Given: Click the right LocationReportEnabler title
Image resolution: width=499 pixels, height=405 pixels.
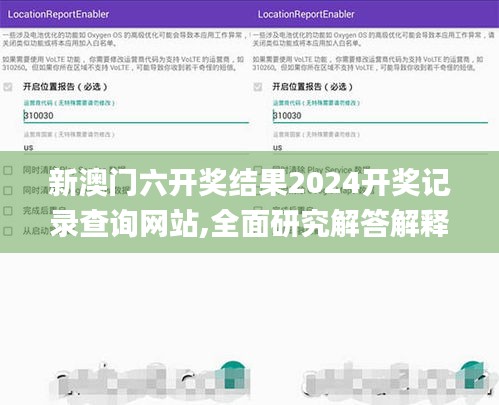Looking at the screenshot, I should [306, 14].
